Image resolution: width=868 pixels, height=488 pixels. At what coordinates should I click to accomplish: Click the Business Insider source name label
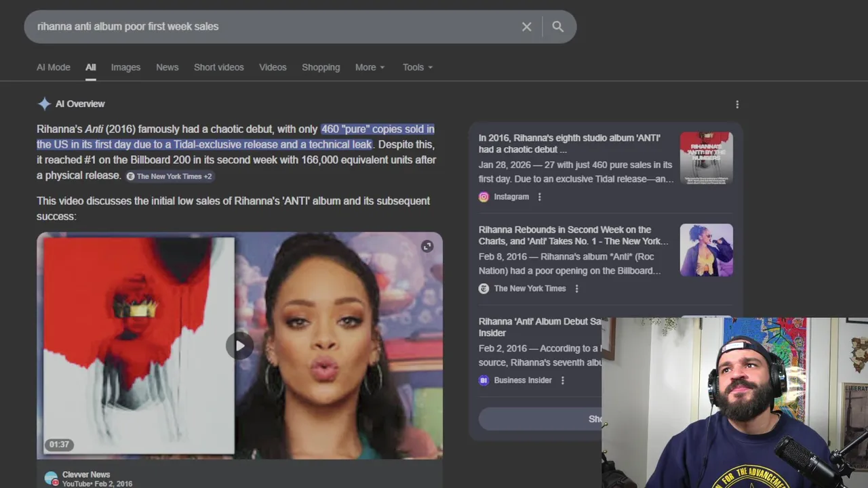[x=523, y=380]
